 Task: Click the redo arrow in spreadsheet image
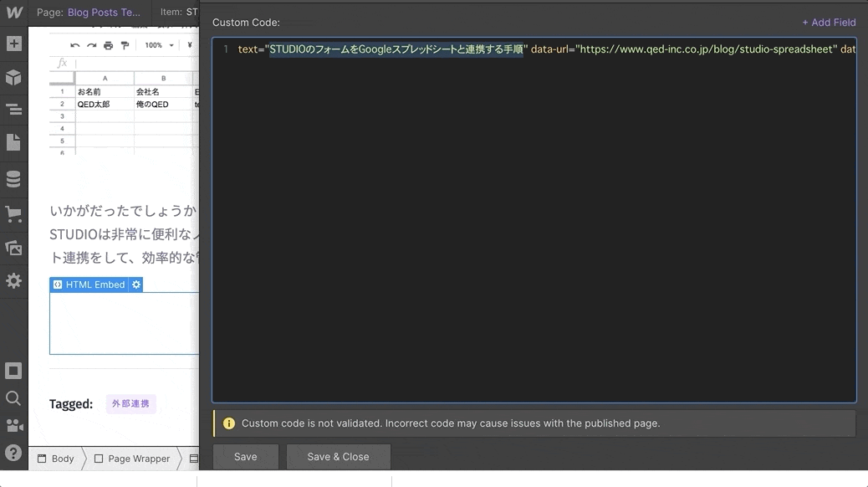91,45
